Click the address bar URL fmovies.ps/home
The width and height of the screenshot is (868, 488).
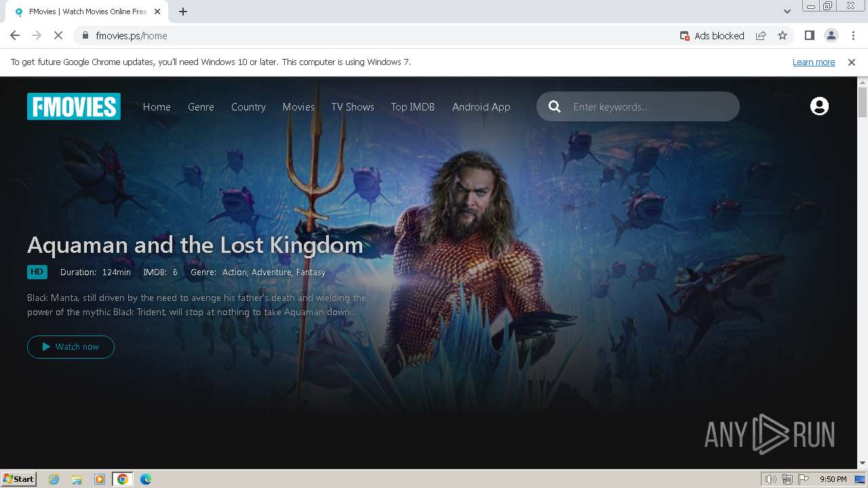click(132, 35)
